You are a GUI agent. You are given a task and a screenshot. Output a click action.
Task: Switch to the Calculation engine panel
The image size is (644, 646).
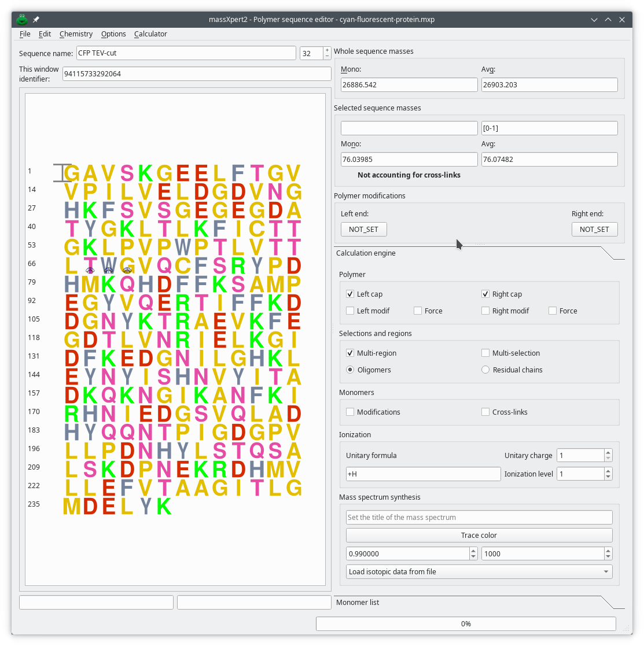366,253
